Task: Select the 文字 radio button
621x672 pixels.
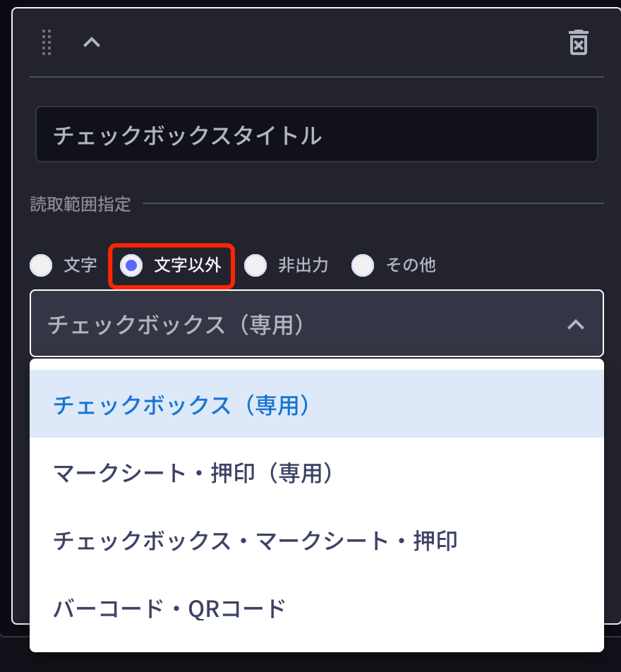Action: point(41,265)
